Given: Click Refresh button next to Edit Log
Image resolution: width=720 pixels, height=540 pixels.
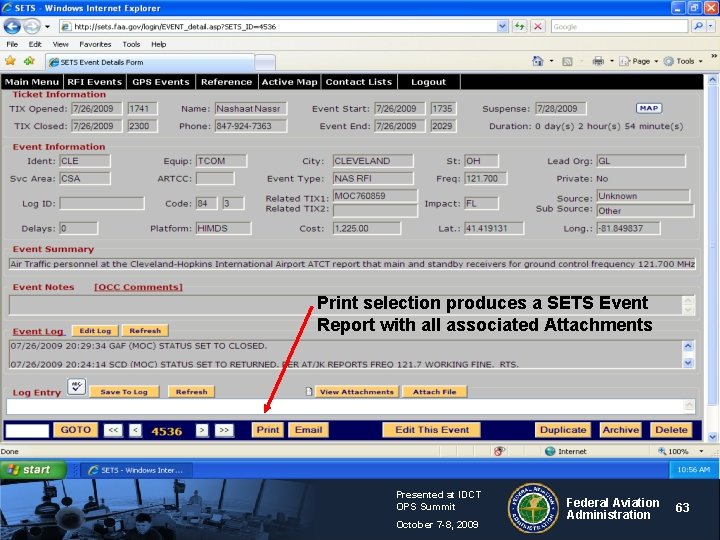Looking at the screenshot, I should (145, 331).
